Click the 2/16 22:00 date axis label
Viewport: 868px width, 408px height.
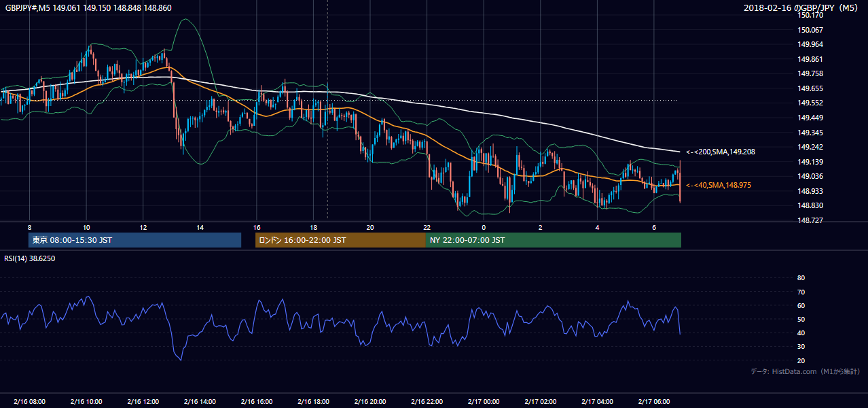[427, 401]
